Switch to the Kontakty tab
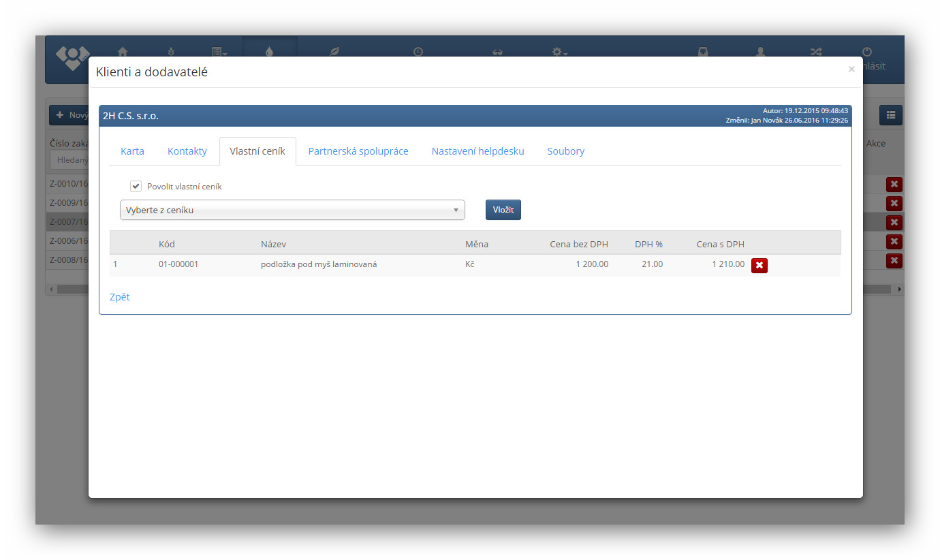Viewport: 940px width, 560px height. tap(187, 151)
